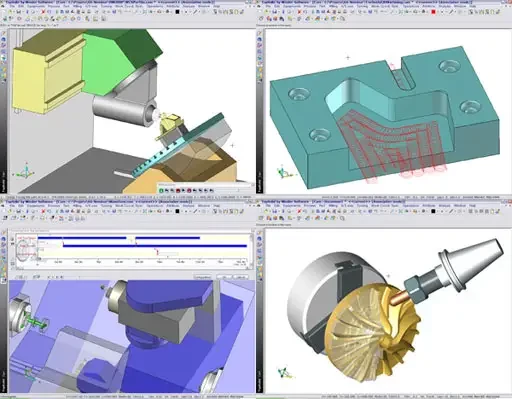The height and width of the screenshot is (399, 512).
Task: Open Milling menu in pocket part window
Action: pos(333,6)
